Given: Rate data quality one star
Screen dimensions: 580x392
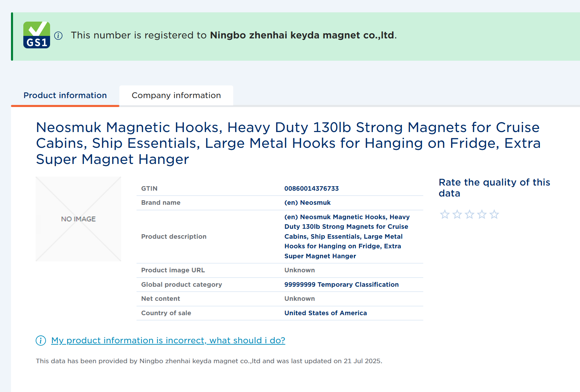Looking at the screenshot, I should coord(445,214).
